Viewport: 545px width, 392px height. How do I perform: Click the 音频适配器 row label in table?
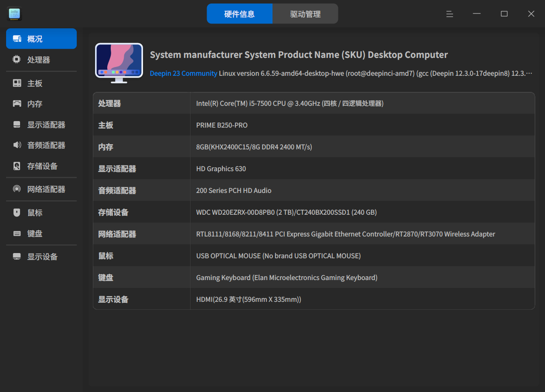[x=117, y=190]
